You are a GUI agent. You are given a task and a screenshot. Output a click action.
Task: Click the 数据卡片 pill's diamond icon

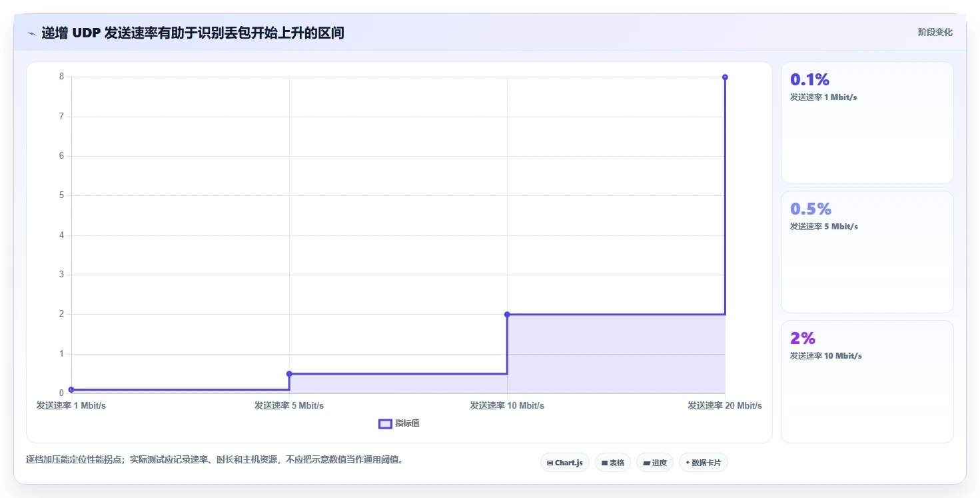[x=688, y=463]
